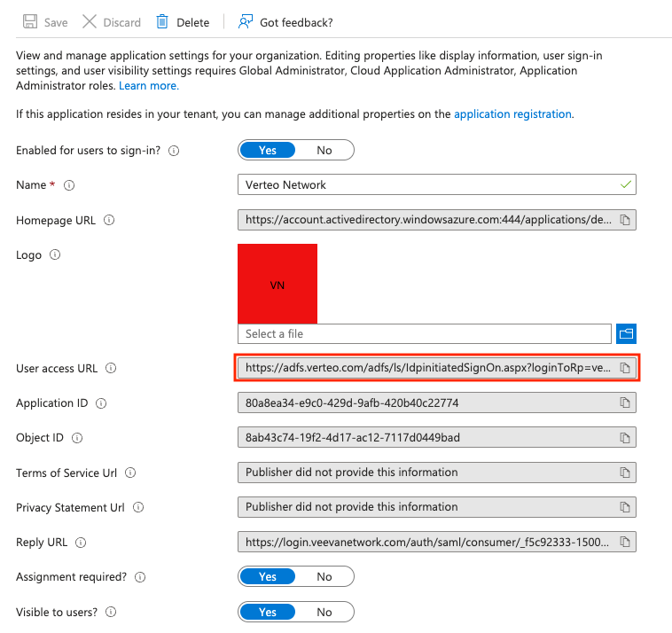
Task: Copy the Homepage URL value
Action: click(x=625, y=220)
